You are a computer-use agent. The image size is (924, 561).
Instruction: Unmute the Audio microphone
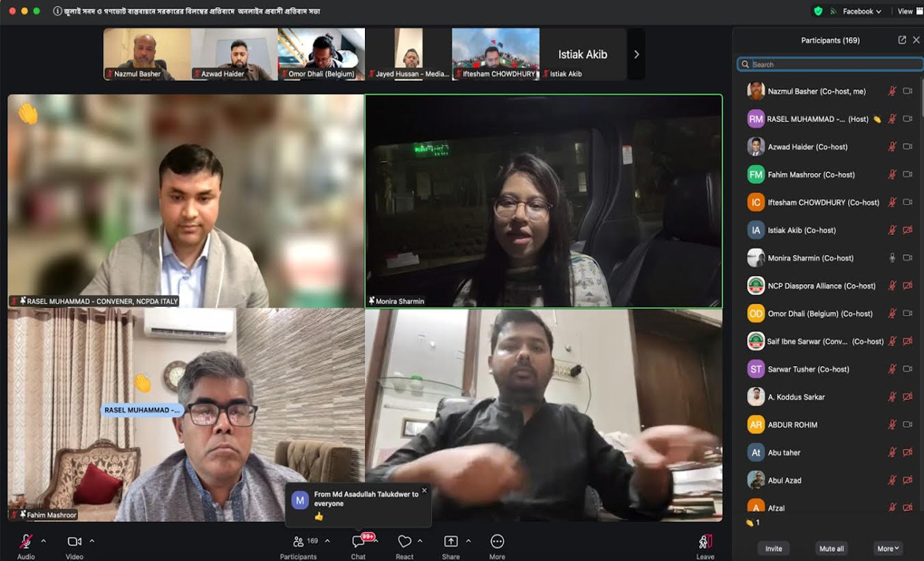pyautogui.click(x=26, y=542)
